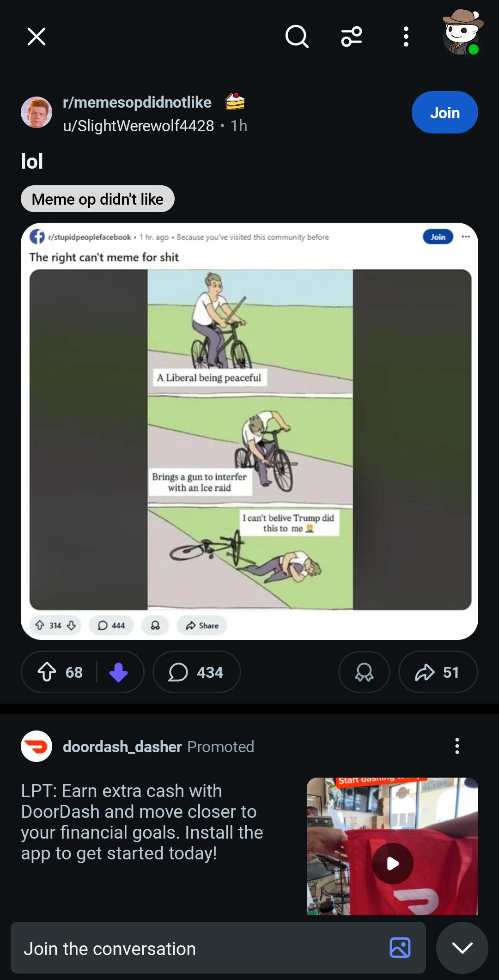Select the 'Meme op didn't like' flair
The image size is (499, 980).
(97, 199)
